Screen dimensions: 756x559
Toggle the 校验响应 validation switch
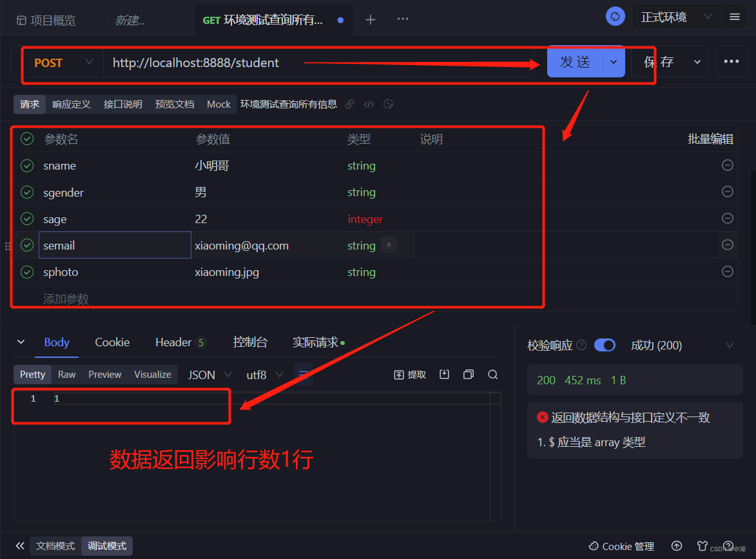pos(605,346)
